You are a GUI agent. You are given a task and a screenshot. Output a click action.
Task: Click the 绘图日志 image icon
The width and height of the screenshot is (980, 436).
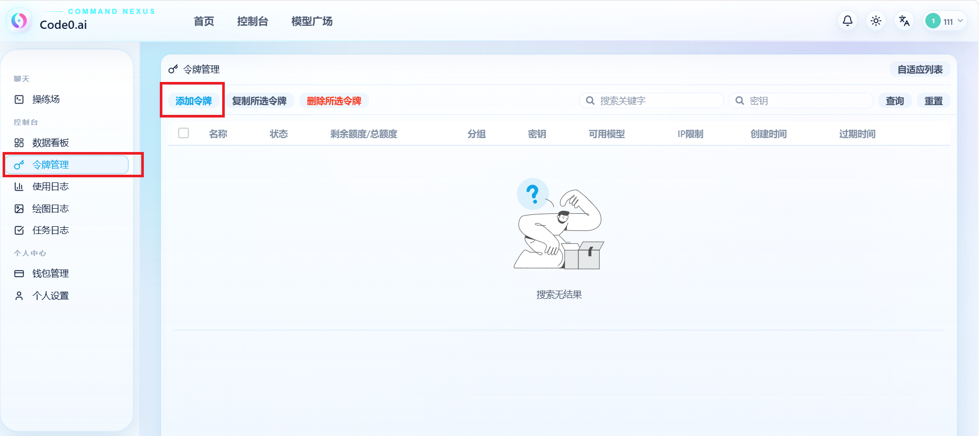[x=19, y=209]
